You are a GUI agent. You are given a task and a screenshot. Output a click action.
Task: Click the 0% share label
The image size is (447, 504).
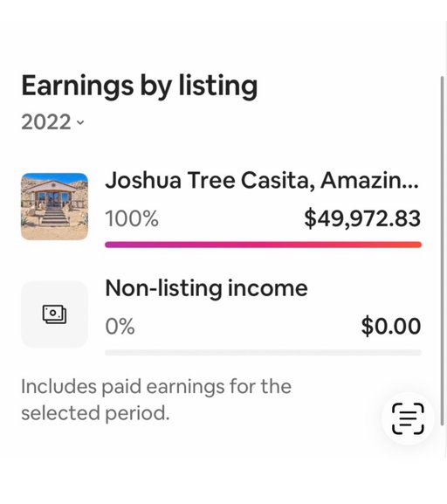click(x=120, y=327)
